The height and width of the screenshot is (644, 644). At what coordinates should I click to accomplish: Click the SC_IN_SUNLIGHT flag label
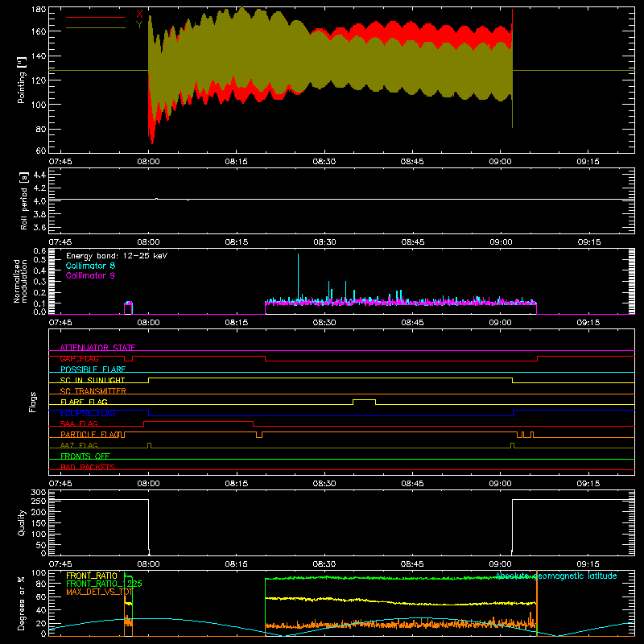[93, 380]
